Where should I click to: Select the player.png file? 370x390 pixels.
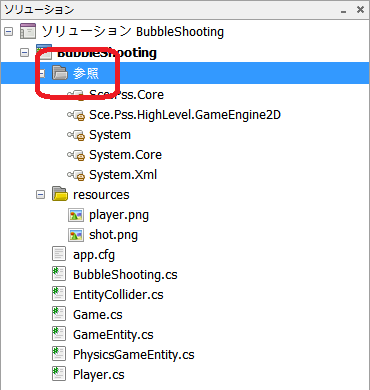(x=119, y=215)
